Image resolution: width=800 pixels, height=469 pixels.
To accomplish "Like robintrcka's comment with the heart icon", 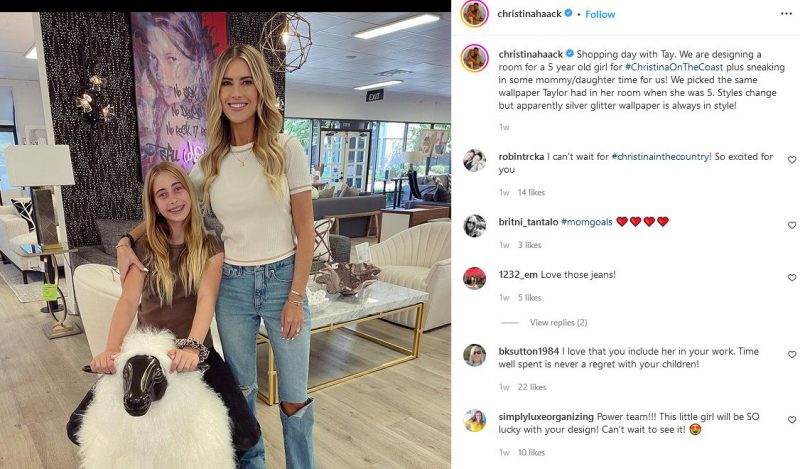I will point(792,160).
